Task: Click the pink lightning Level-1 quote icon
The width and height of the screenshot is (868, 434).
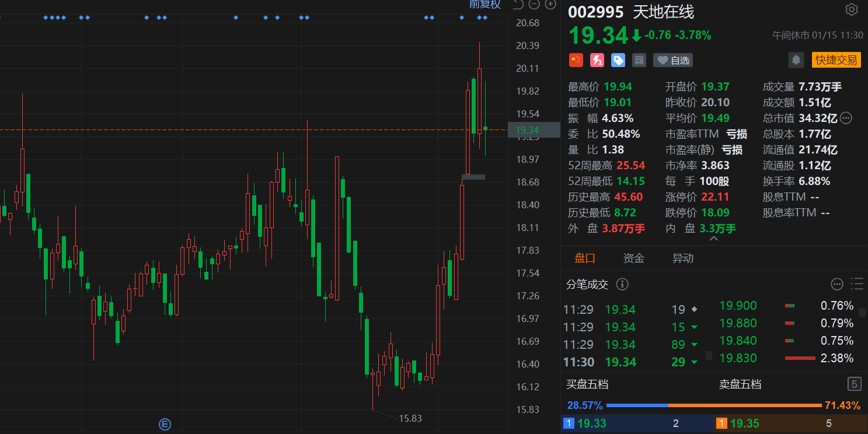Action: click(x=597, y=60)
